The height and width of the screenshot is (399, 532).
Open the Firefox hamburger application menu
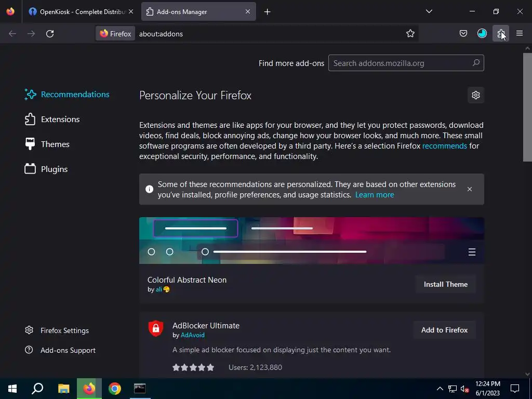point(520,34)
